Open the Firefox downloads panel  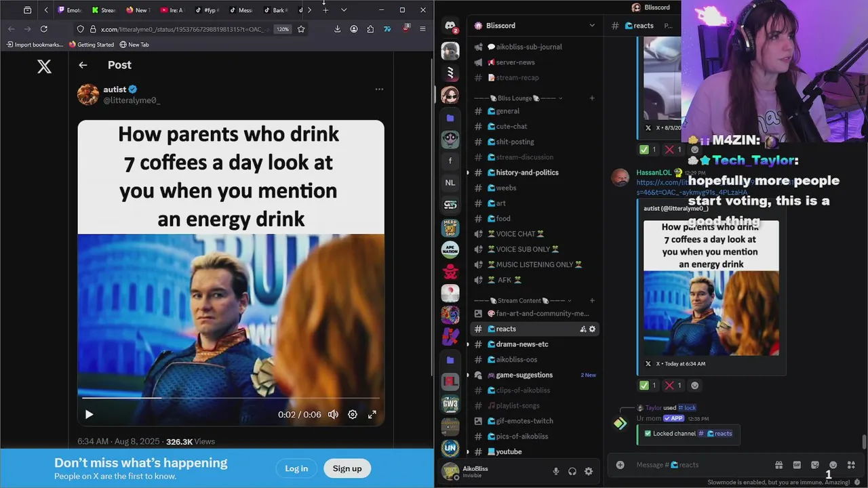pyautogui.click(x=337, y=29)
